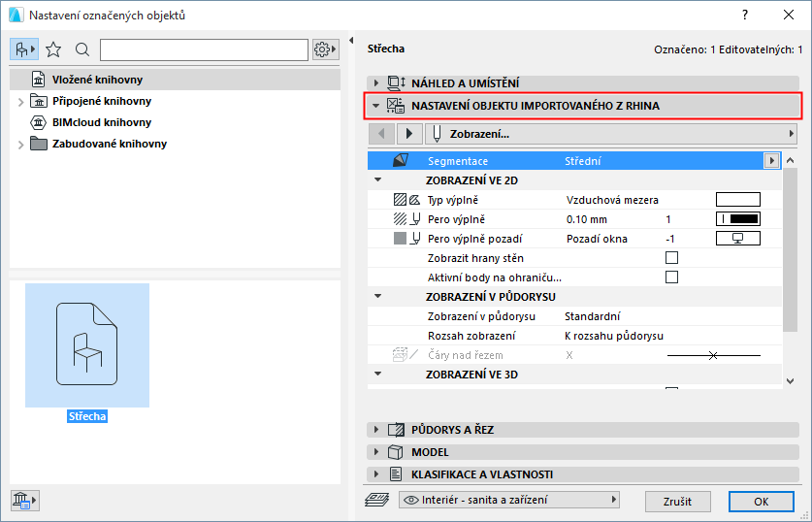This screenshot has height=522, width=812.
Task: Open the Segmentace value arrow
Action: [771, 160]
